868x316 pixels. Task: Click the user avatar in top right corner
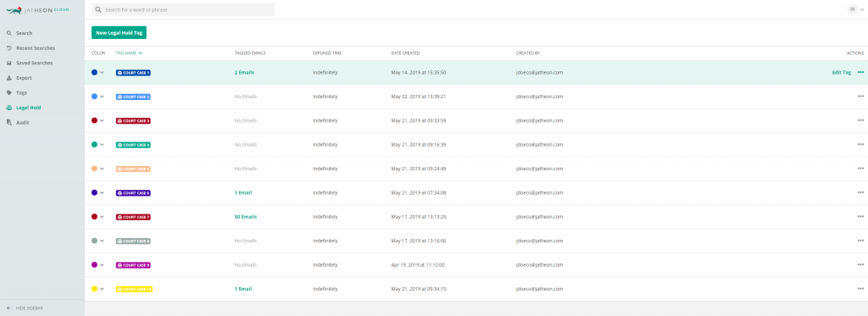click(x=853, y=9)
